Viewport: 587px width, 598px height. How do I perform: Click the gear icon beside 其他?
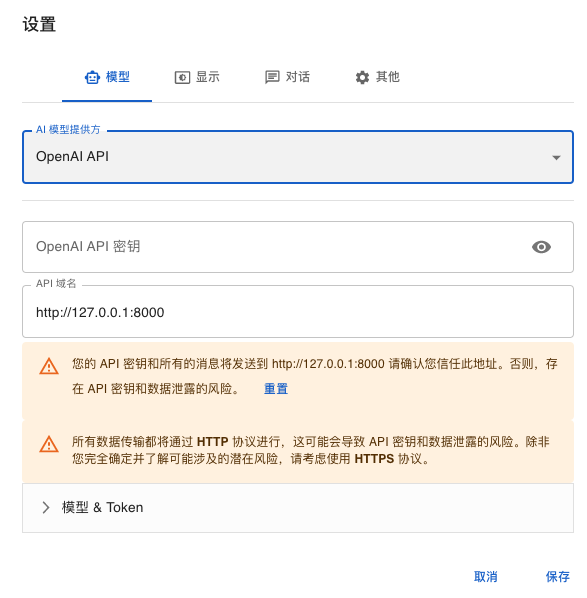[x=362, y=77]
